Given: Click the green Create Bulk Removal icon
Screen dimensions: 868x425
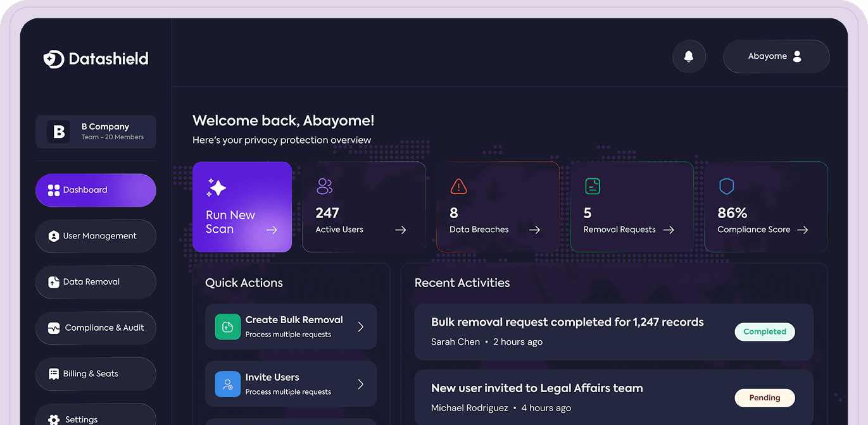Looking at the screenshot, I should pyautogui.click(x=227, y=326).
